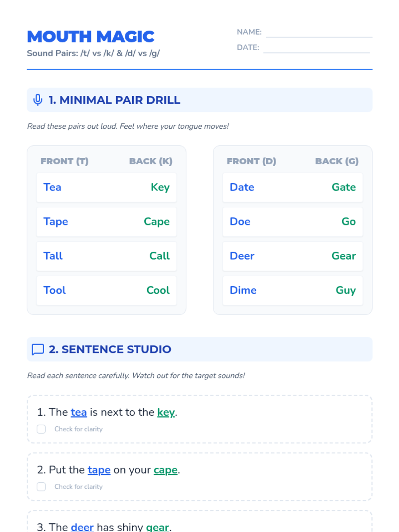Click the speech bubble icon beside Sentence Studio
This screenshot has height=532, width=399.
38,349
